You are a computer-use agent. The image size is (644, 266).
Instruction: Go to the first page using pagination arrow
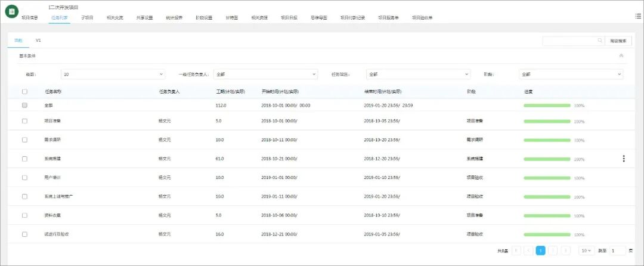[516, 250]
